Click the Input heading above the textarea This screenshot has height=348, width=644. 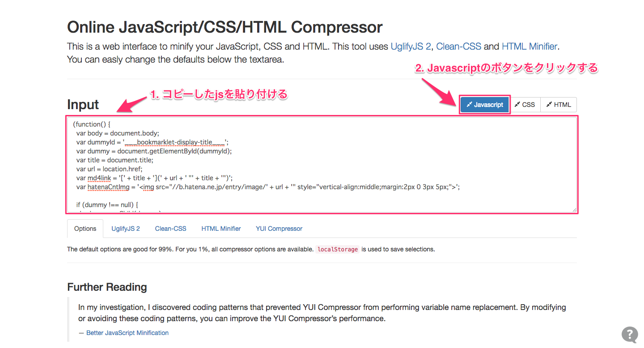pyautogui.click(x=83, y=105)
